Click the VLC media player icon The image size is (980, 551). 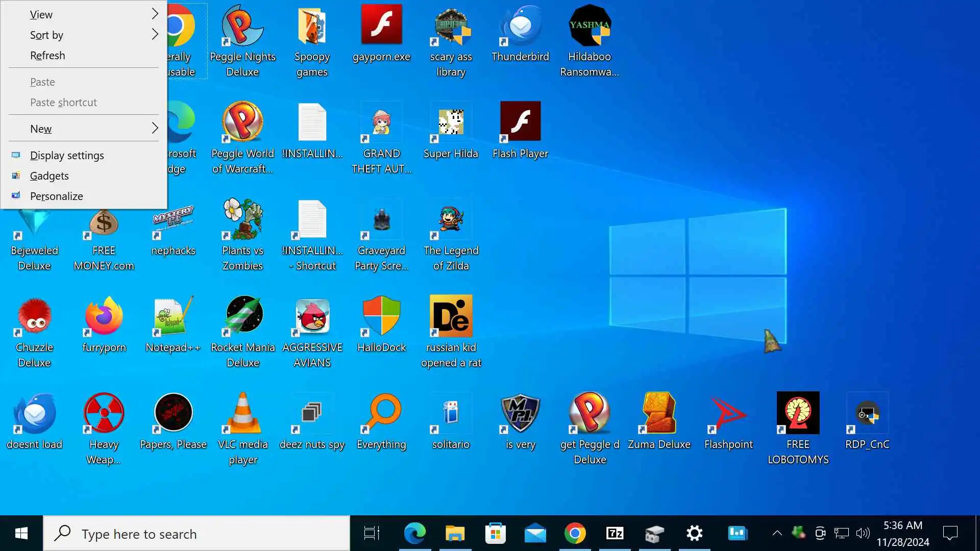pos(242,413)
